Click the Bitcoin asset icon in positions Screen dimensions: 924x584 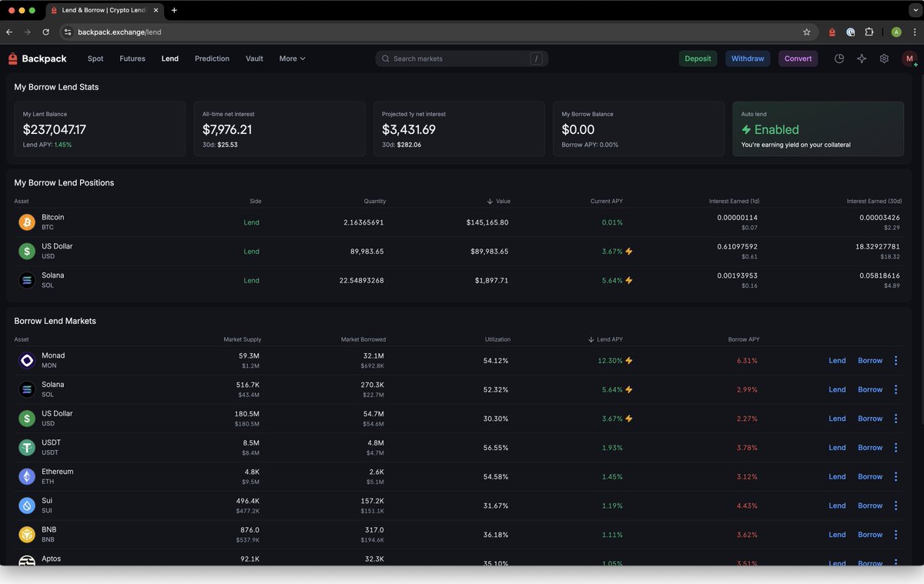(x=27, y=222)
